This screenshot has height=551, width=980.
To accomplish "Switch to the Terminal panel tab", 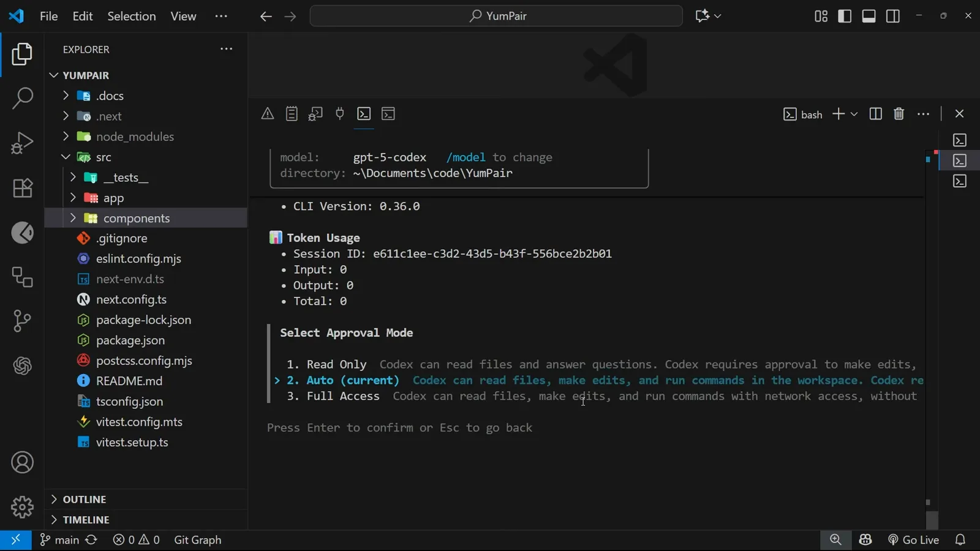I will (x=364, y=114).
